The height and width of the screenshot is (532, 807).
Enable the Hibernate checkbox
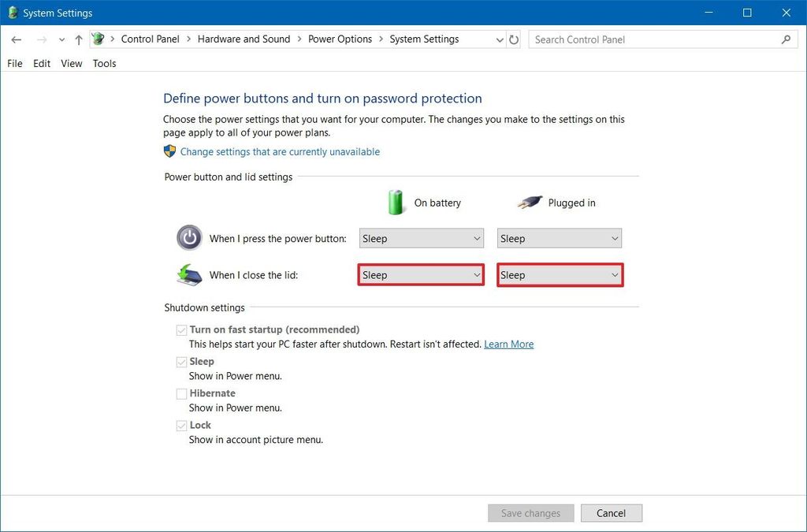181,393
